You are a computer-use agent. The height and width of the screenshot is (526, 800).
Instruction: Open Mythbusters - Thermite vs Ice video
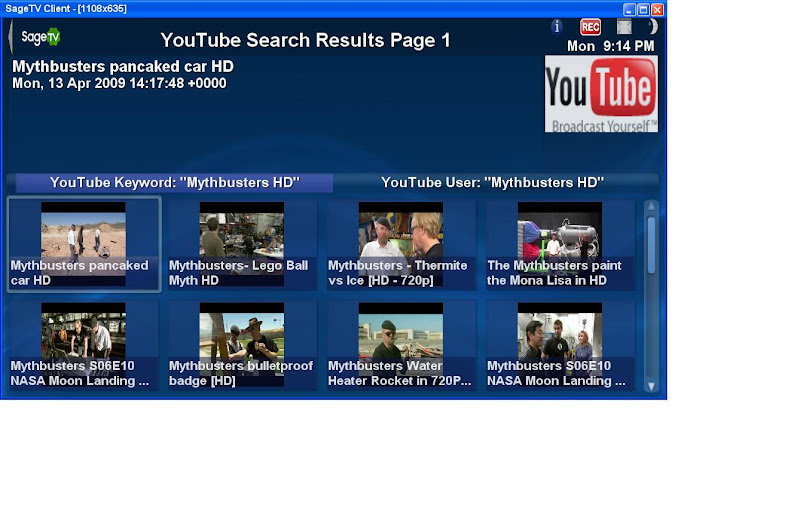pos(401,245)
